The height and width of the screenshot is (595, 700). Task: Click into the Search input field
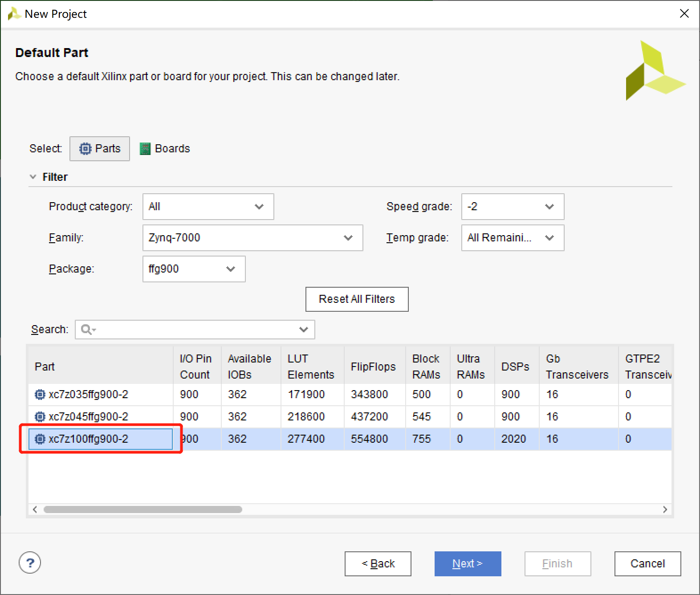[196, 330]
